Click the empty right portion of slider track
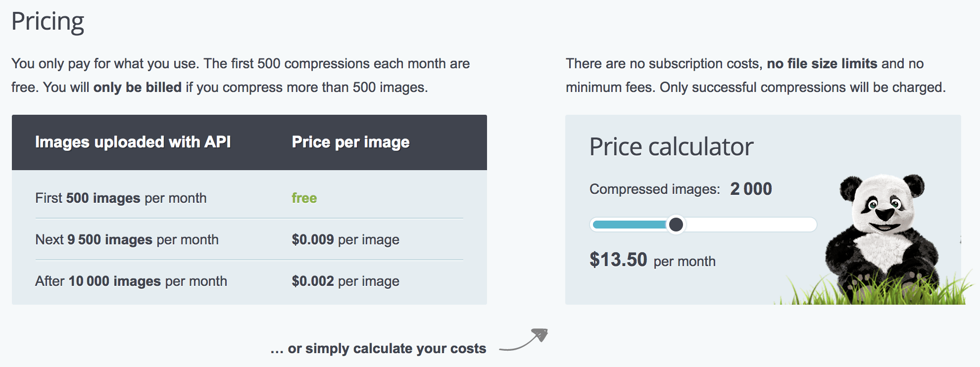Screen dimensions: 980x367 751,225
